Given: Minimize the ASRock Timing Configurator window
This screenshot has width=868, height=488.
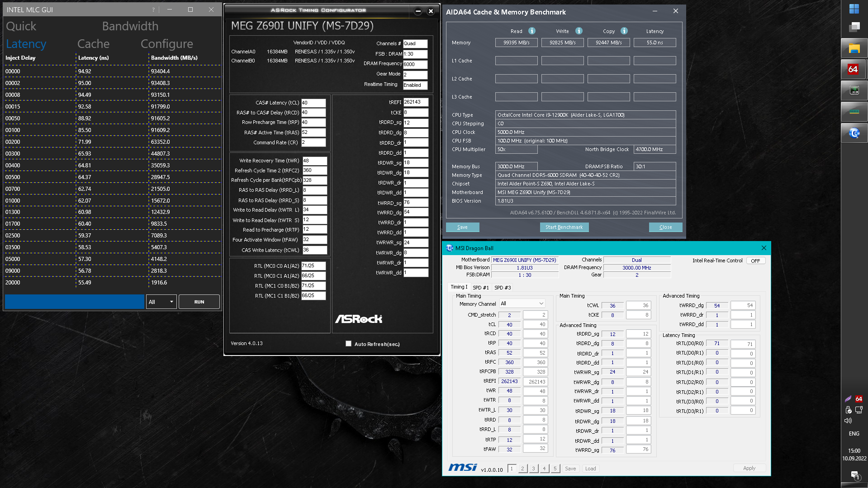Looking at the screenshot, I should 418,11.
